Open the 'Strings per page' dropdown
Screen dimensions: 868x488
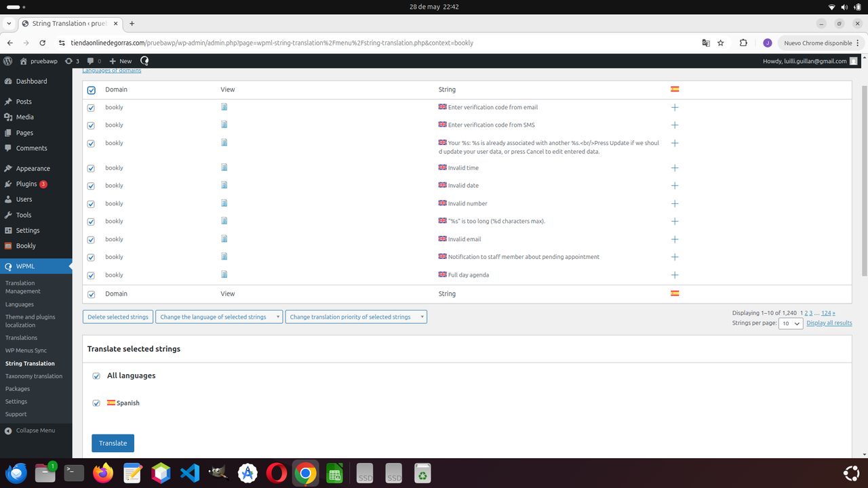[791, 324]
